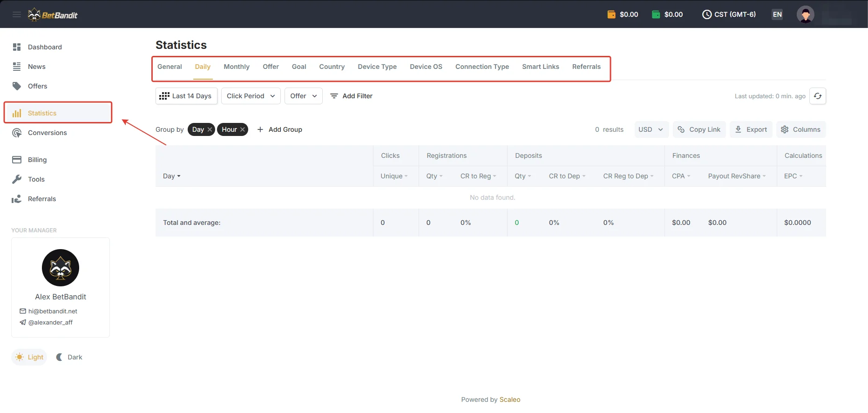Open the Scaleo link in footer
Image resolution: width=868 pixels, height=413 pixels.
[510, 399]
